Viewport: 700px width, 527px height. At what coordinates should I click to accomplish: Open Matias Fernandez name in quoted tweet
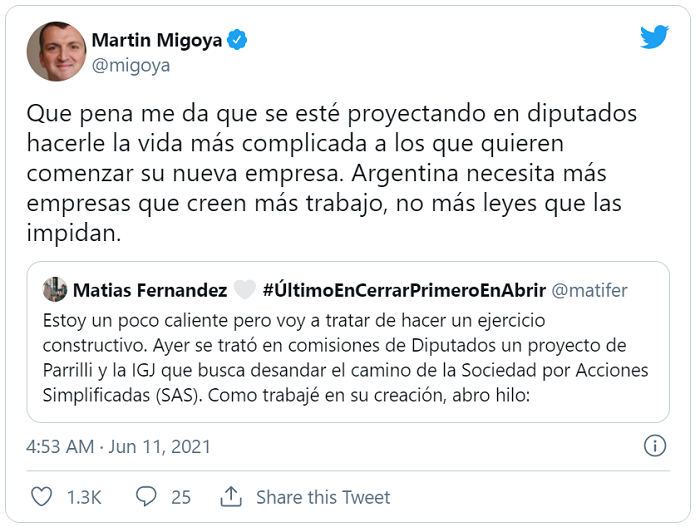coord(150,290)
